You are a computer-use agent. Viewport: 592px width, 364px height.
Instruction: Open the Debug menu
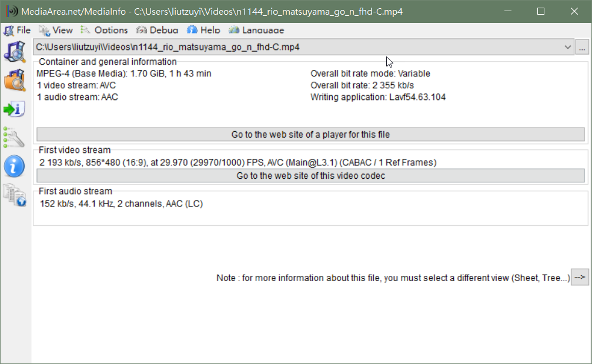(158, 30)
